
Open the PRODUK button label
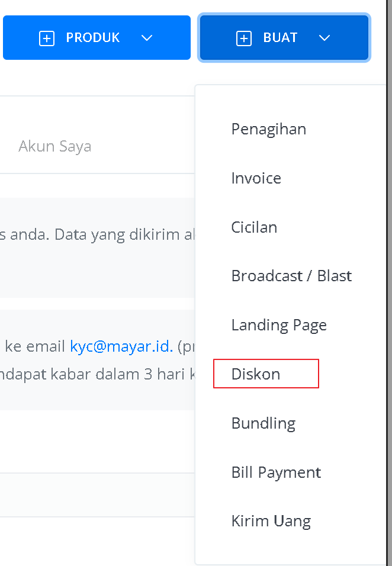point(93,37)
